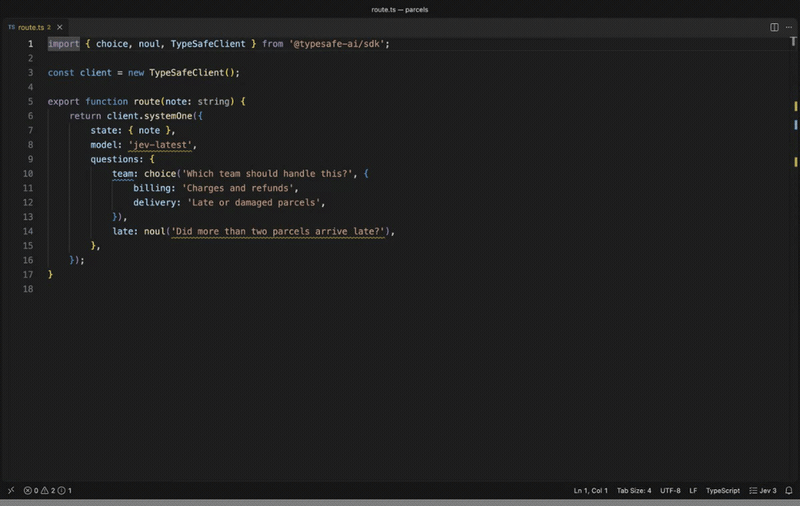Click the 'return' keyword
This screenshot has height=506, width=800.
coord(85,116)
